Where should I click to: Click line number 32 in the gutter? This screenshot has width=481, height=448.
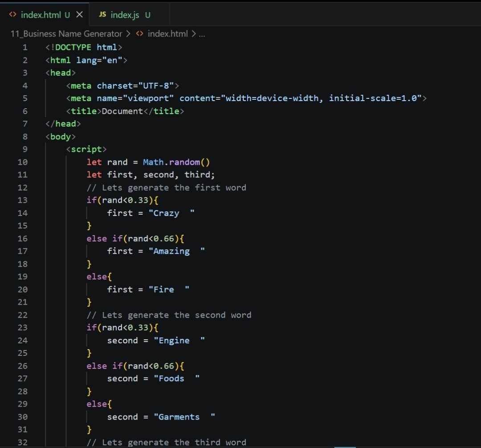[22, 442]
